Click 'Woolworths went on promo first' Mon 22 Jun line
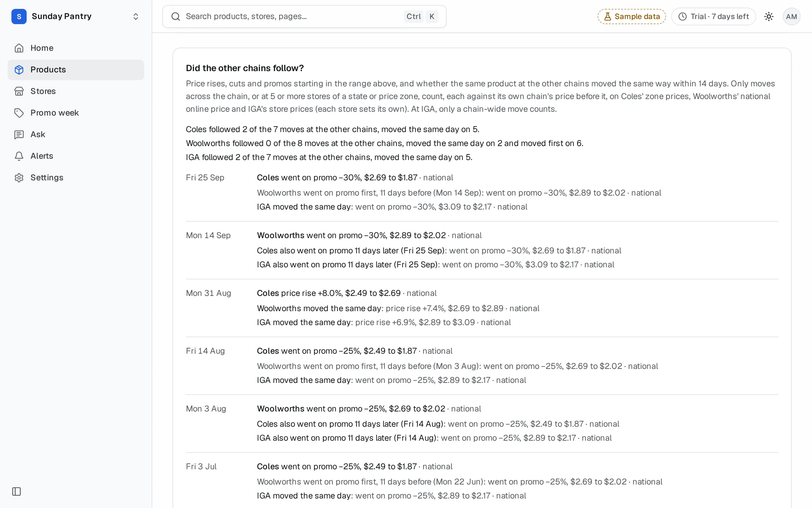Image resolution: width=812 pixels, height=508 pixels. click(x=459, y=482)
